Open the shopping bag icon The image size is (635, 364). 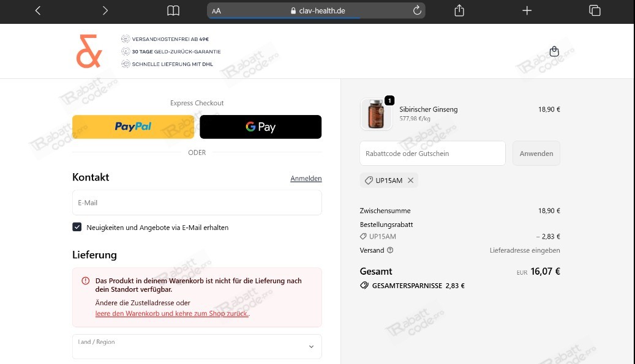pos(554,51)
